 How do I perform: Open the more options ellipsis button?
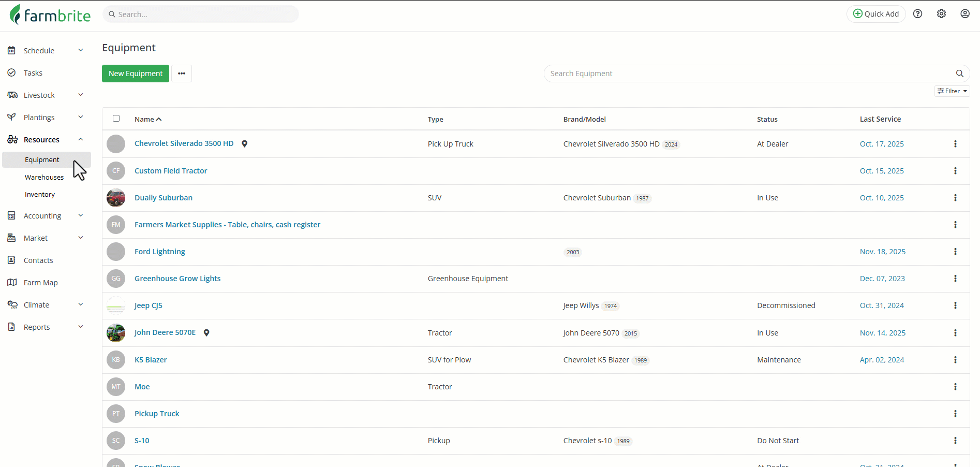[182, 74]
